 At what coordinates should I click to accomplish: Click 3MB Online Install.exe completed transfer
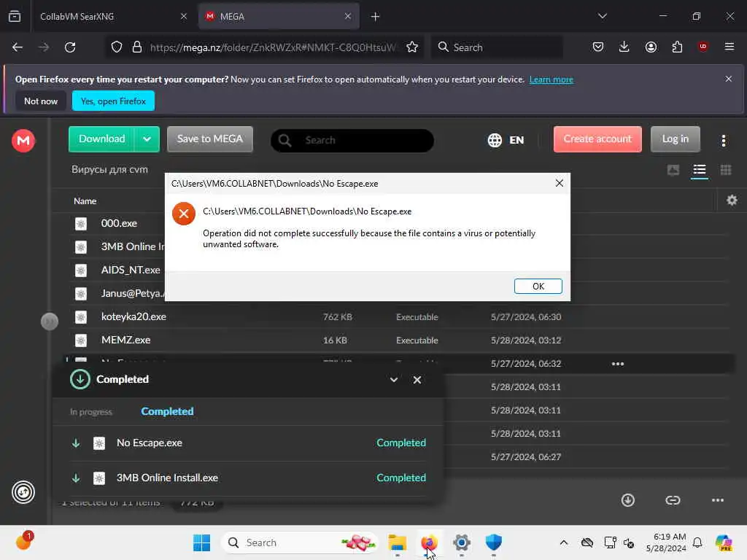click(x=248, y=478)
